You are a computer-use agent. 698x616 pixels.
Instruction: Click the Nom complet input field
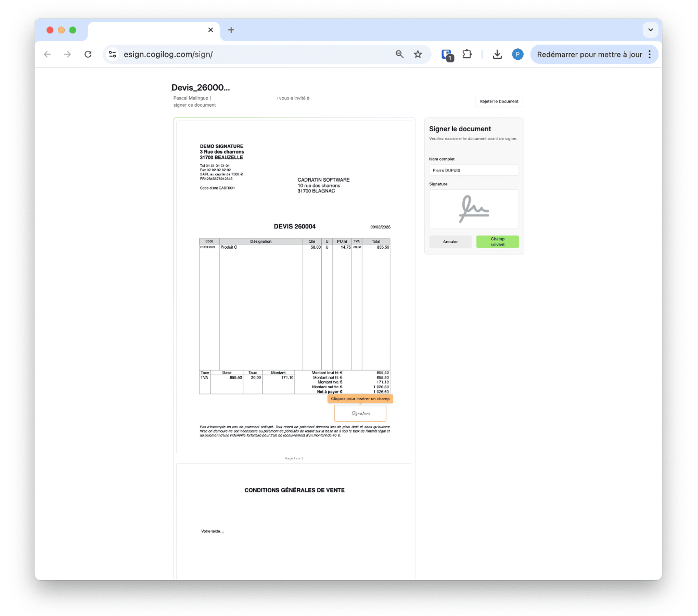point(473,170)
